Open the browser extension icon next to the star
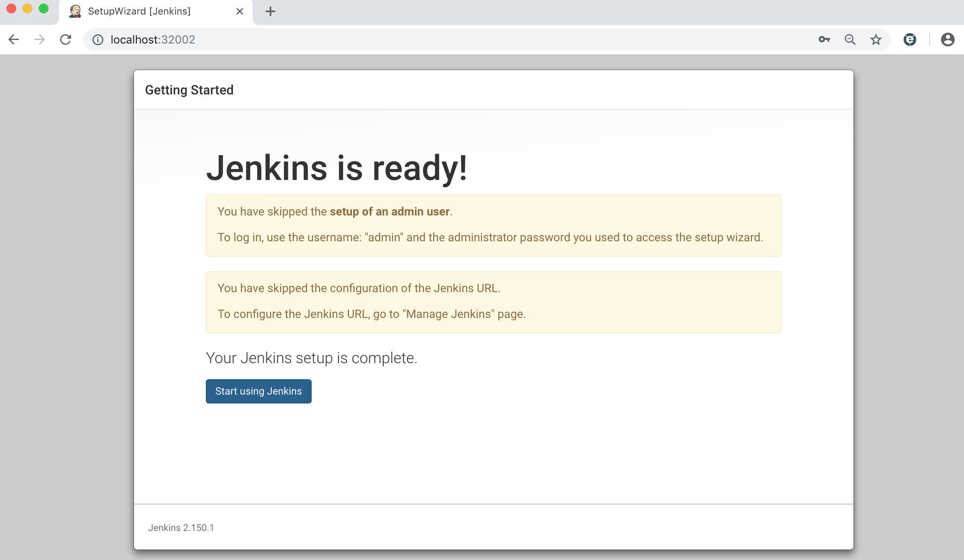Viewport: 964px width, 560px height. [910, 39]
